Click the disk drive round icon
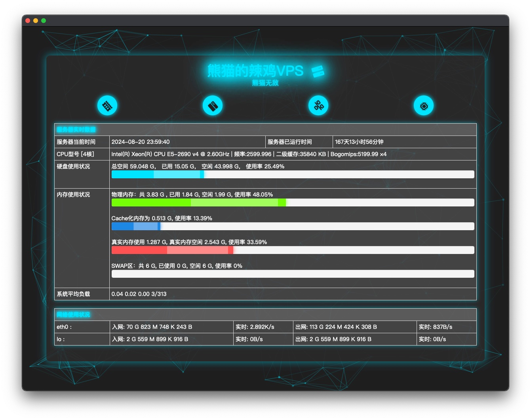The height and width of the screenshot is (420, 531). click(213, 106)
